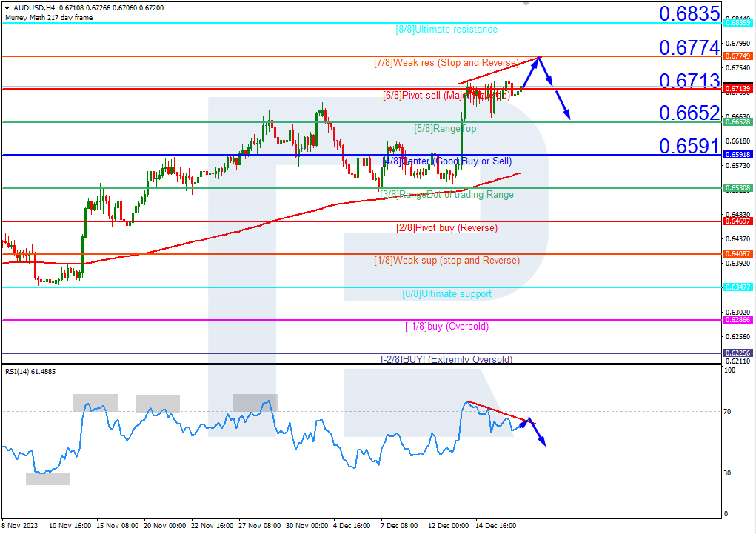Screen dimensions: 756x534
Task: Click the 12 Dec 00:00 time axis marker
Action: click(x=449, y=525)
